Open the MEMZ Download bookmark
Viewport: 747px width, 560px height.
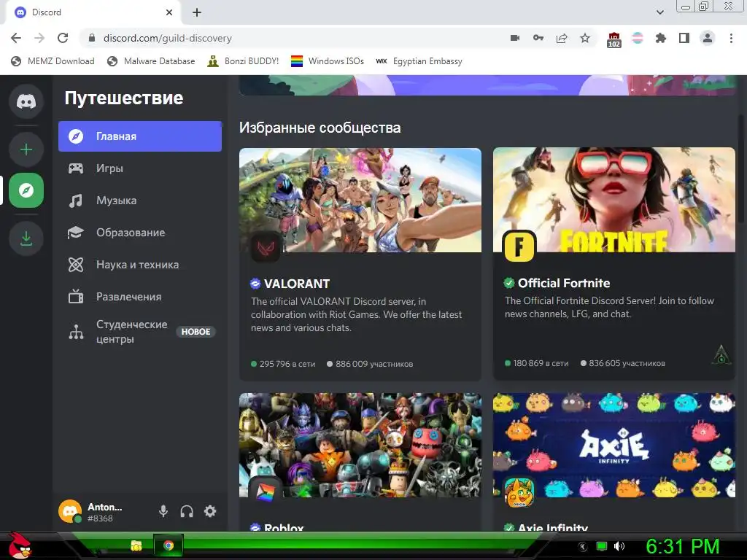pyautogui.click(x=53, y=61)
